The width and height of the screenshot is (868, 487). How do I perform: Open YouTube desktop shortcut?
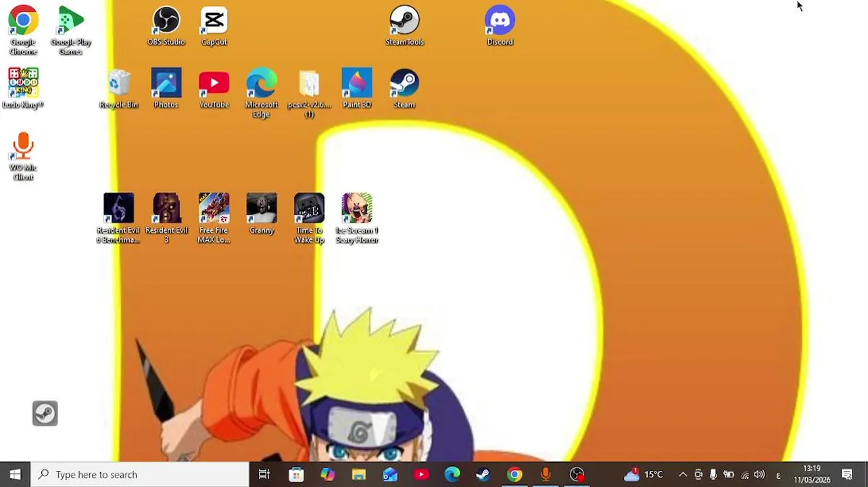click(x=214, y=89)
